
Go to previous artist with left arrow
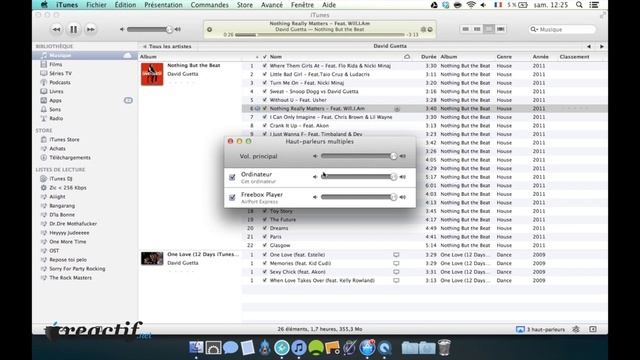pos(589,47)
